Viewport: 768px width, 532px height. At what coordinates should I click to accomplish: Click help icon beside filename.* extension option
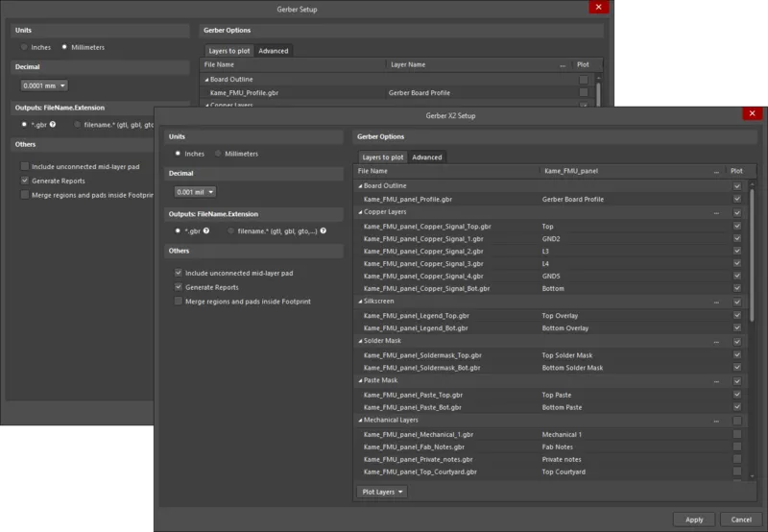(324, 231)
